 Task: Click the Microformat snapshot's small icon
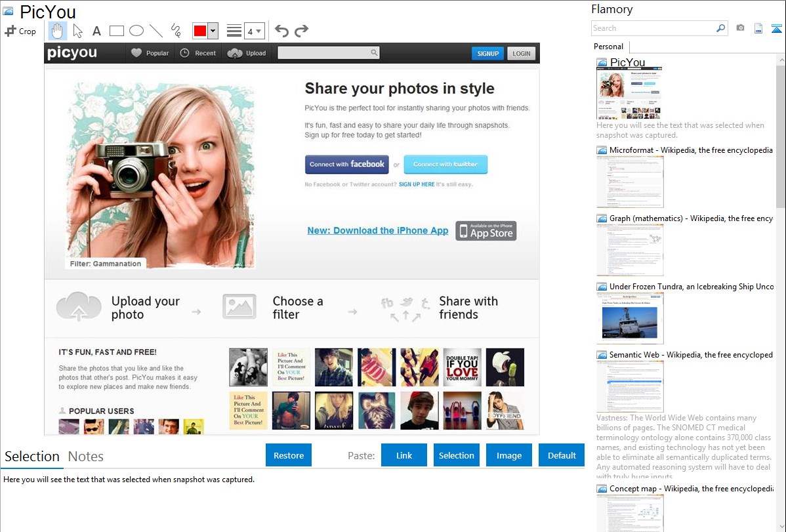(602, 150)
